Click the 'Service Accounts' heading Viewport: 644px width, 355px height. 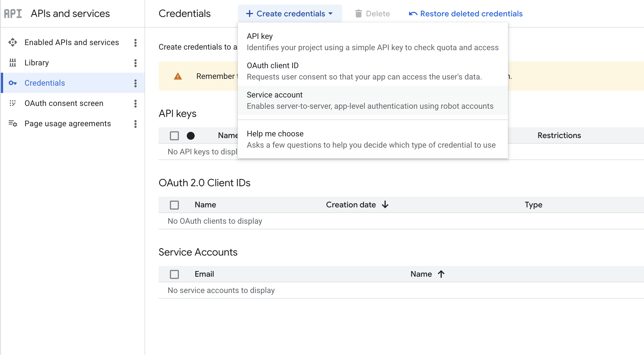pos(198,252)
